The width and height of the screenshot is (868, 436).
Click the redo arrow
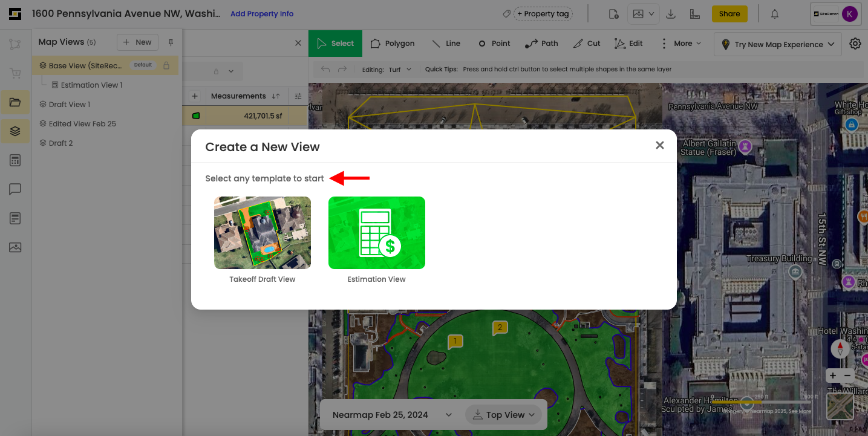pos(342,69)
